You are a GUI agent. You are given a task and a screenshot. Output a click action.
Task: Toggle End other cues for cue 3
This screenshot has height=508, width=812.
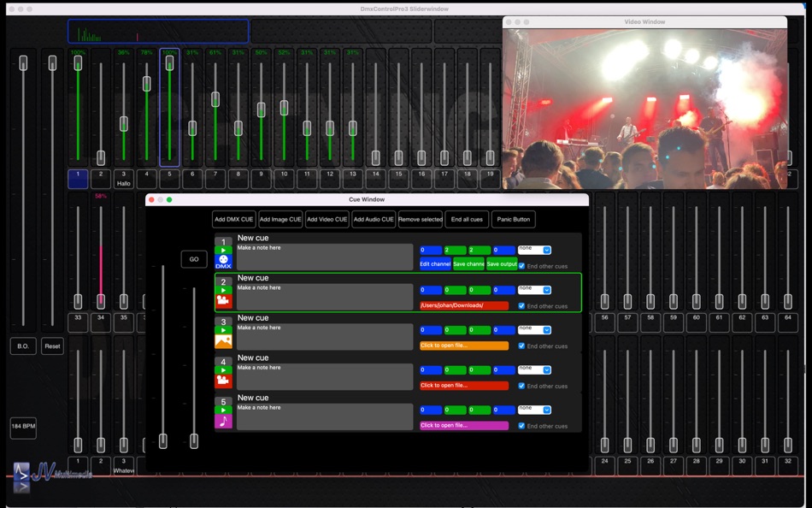point(521,346)
